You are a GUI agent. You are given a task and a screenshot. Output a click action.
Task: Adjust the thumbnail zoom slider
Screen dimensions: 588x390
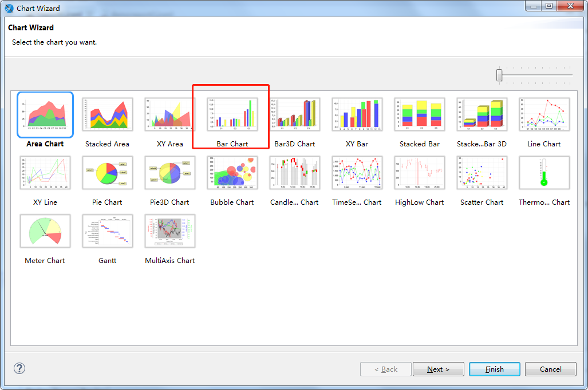(499, 74)
